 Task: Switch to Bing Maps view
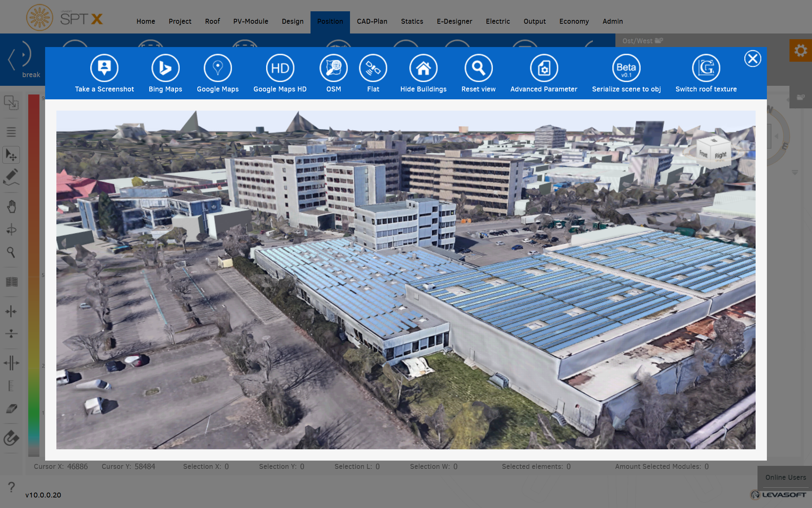pyautogui.click(x=165, y=68)
